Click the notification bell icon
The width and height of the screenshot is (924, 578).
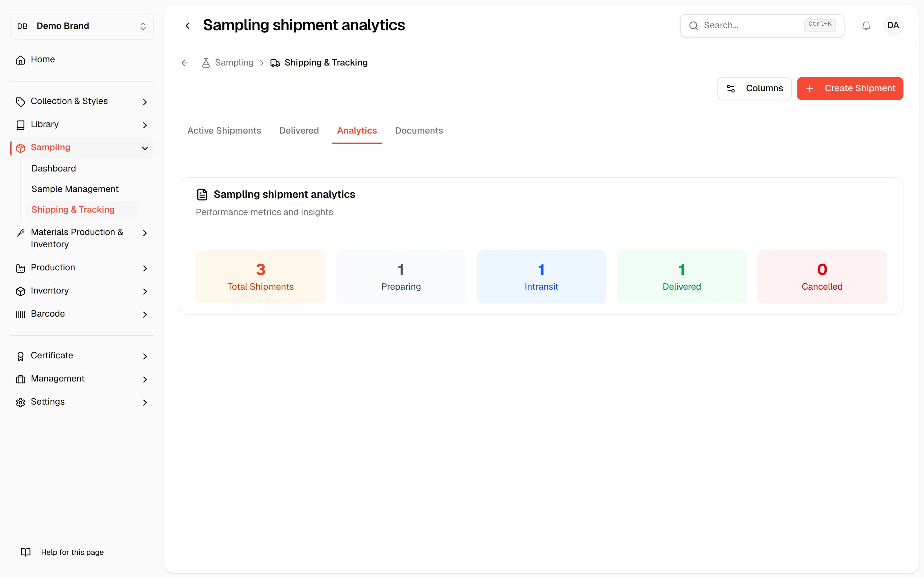pos(866,26)
